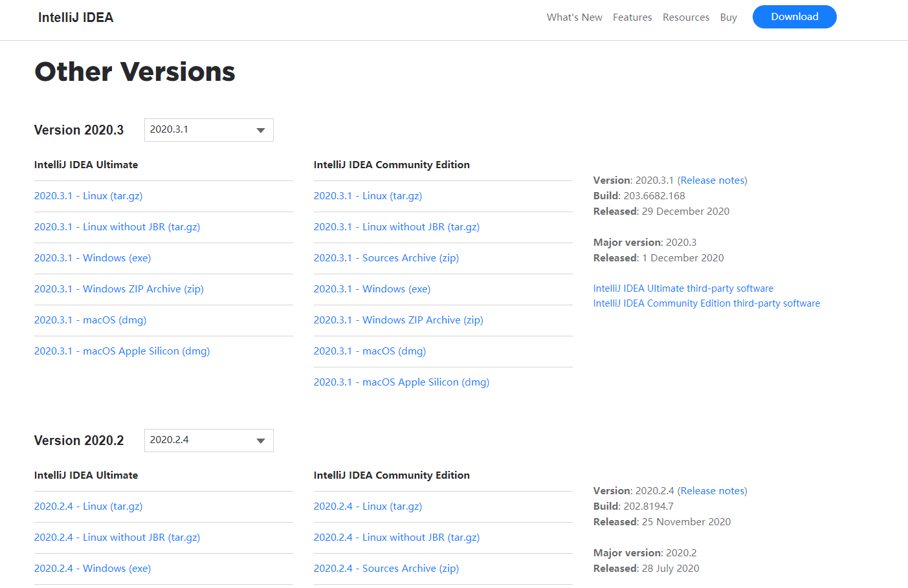
Task: Download Community 2020.3.1 Sources Archive zip
Action: [x=386, y=258]
